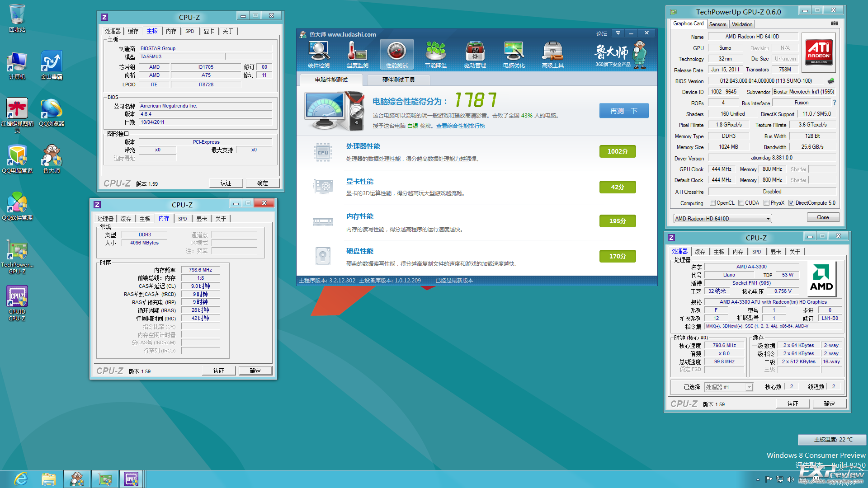868x488 pixels.
Task: Click 认证 in the motherboard CPU-Z window
Action: pos(226,183)
